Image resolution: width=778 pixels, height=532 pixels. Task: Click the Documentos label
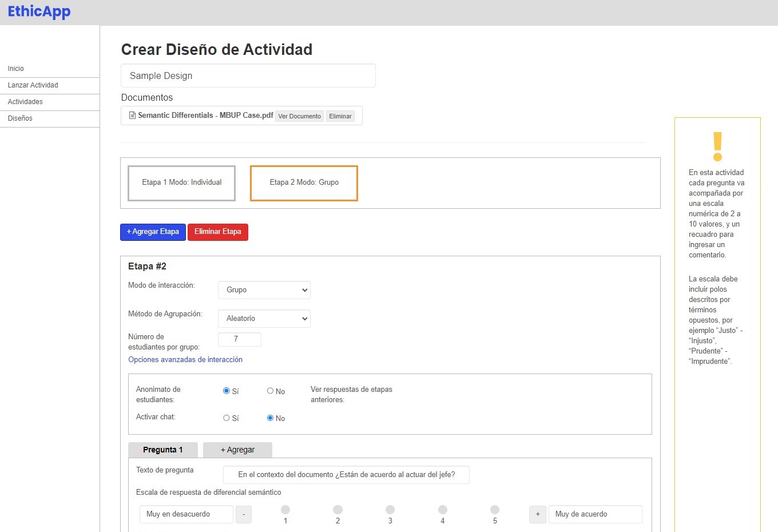(147, 98)
